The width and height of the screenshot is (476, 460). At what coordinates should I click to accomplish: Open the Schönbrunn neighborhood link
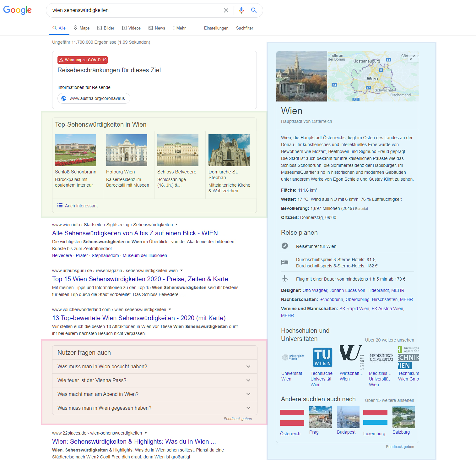(331, 299)
